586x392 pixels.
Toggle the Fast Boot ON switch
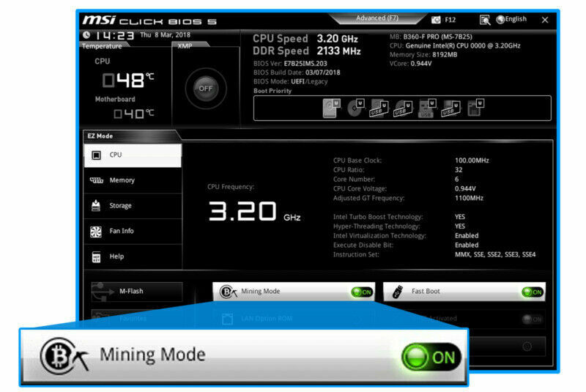[533, 292]
